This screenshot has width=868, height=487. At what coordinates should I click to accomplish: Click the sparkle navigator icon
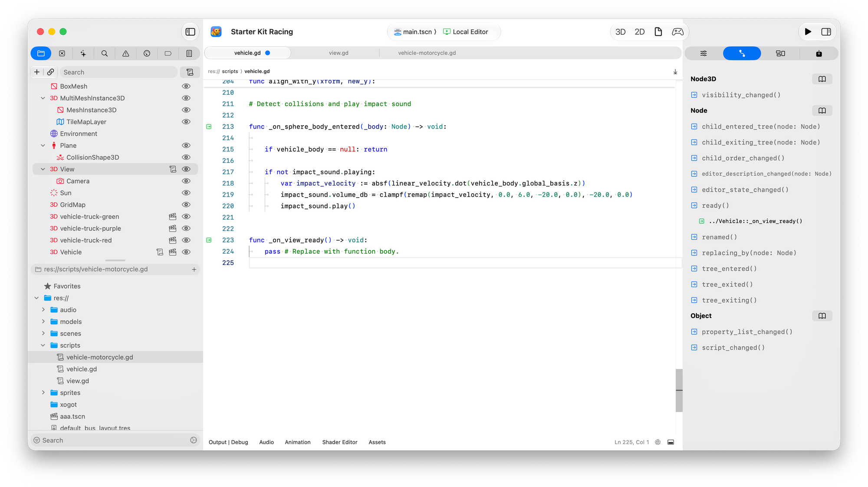pos(83,53)
